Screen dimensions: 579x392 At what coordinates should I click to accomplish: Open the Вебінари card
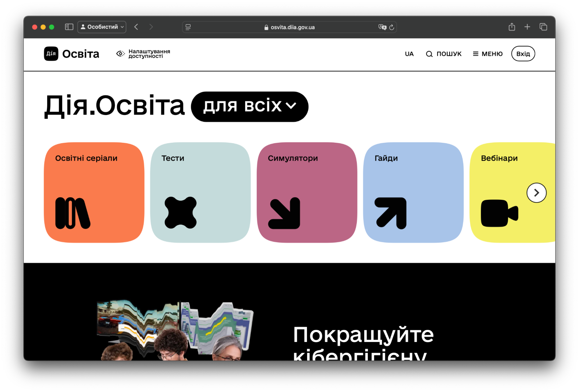512,193
